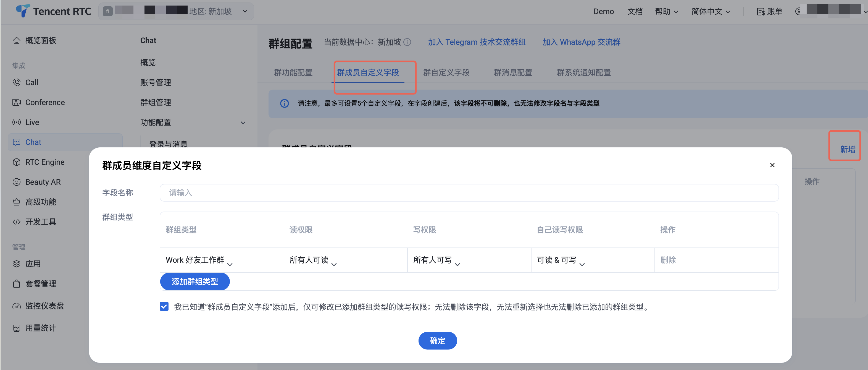The height and width of the screenshot is (370, 868).
Task: Click the 账单 billing icon in header
Action: pyautogui.click(x=761, y=12)
